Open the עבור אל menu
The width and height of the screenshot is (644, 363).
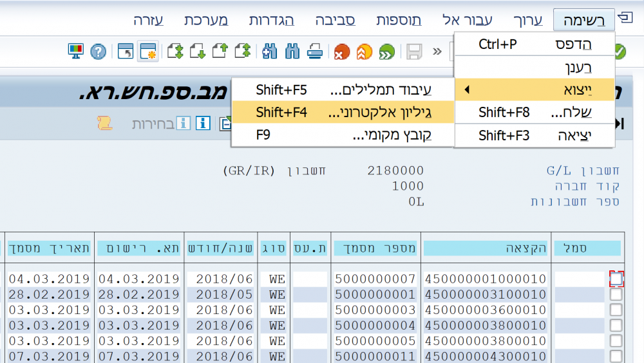point(467,20)
